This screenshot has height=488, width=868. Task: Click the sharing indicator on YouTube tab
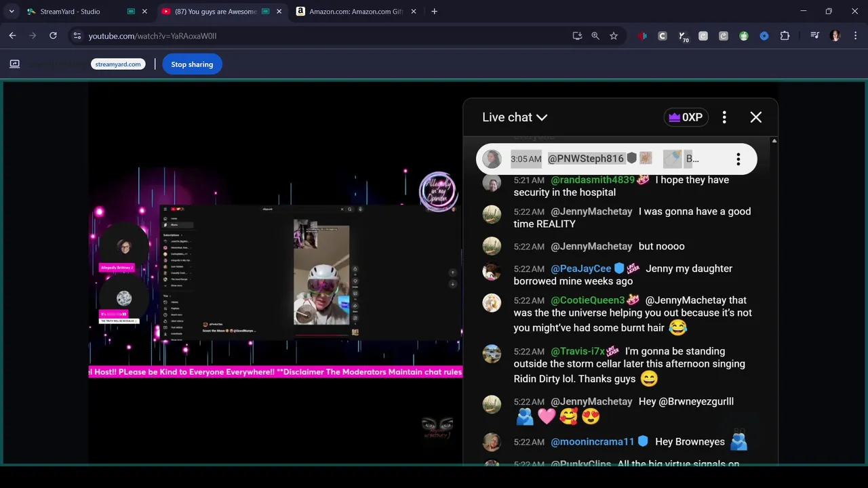(x=265, y=12)
